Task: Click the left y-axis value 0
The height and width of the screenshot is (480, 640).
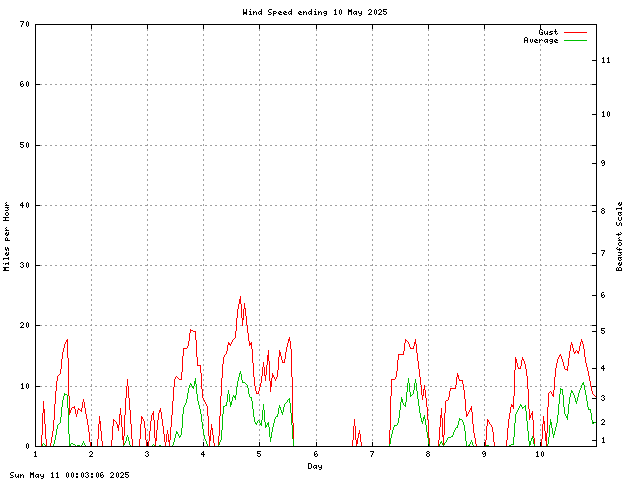Action: tap(28, 446)
